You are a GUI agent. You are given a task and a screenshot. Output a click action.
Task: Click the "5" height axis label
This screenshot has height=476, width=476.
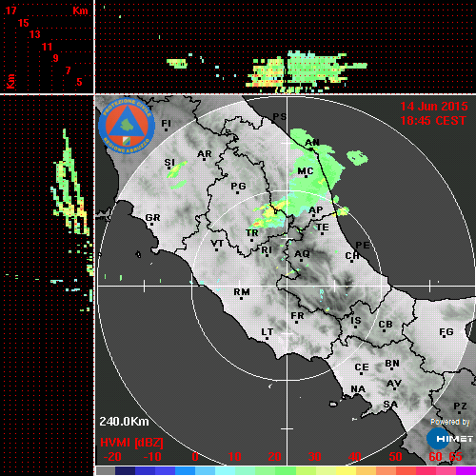79,82
